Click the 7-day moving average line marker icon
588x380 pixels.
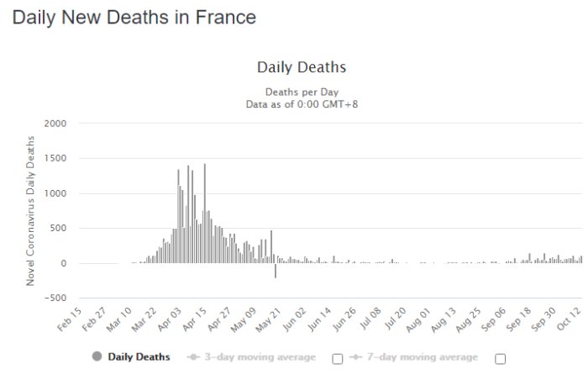(x=355, y=356)
